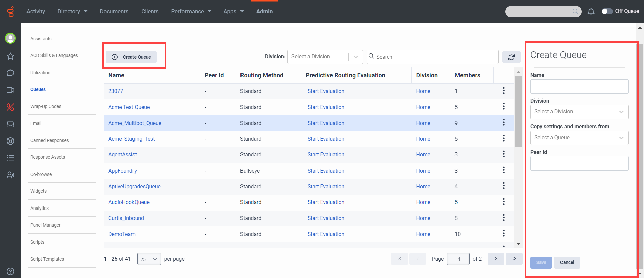This screenshot has width=644, height=278.
Task: Open the Performance menu
Action: 191,11
